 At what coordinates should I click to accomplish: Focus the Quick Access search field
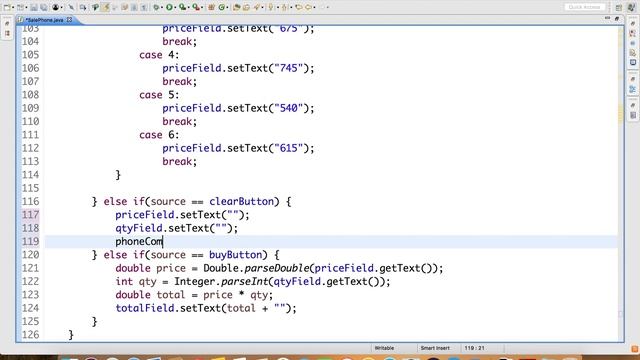click(584, 7)
